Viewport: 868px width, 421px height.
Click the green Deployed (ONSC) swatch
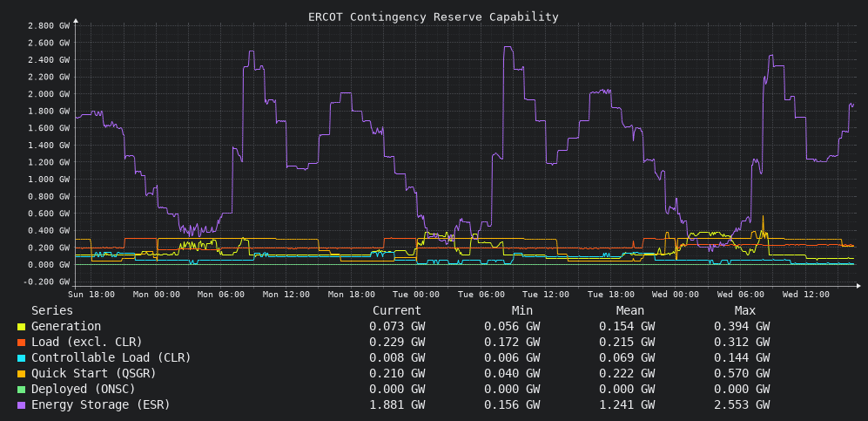coord(21,390)
